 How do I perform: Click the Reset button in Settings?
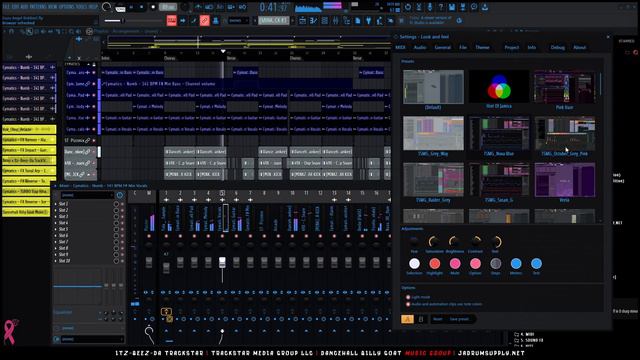(x=438, y=319)
